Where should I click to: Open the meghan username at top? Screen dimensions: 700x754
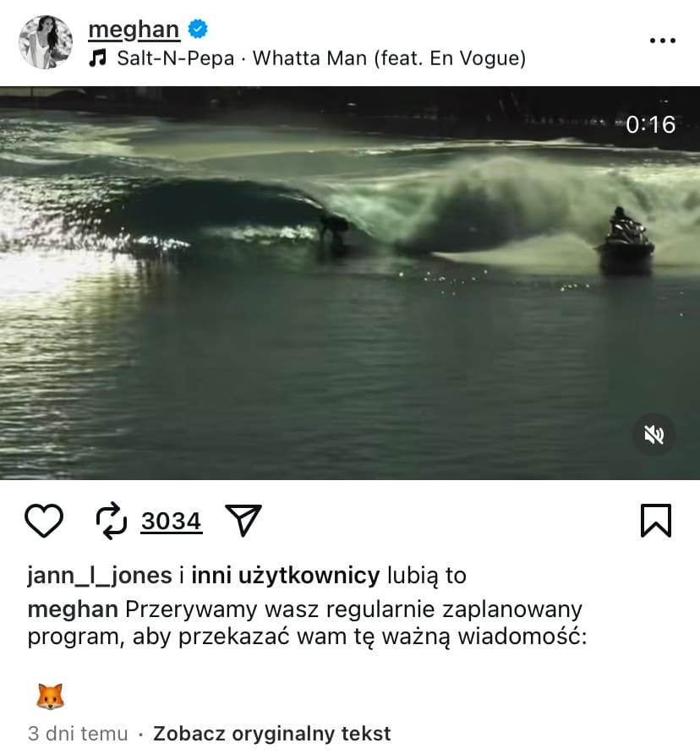coord(134,30)
